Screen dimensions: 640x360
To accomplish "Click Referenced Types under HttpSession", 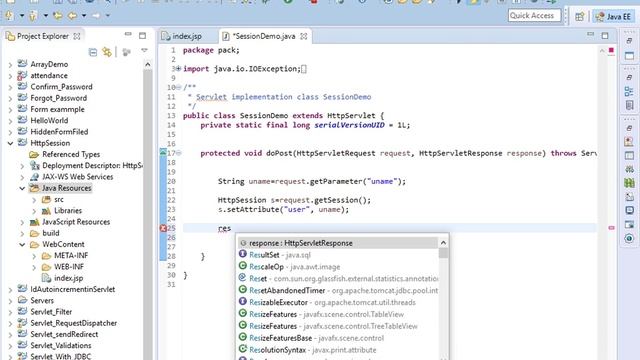I will click(71, 154).
